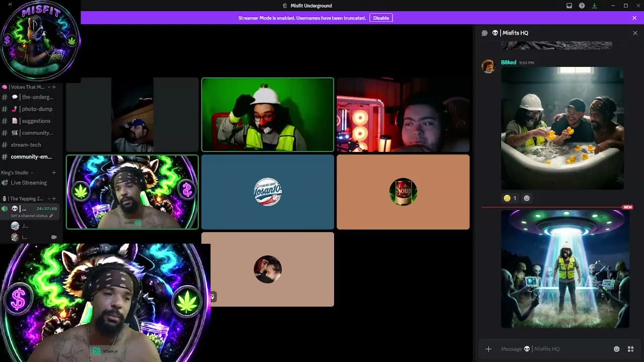Screen dimensions: 644x362
Task: Focus the video tile with blue cap man
Action: coord(132,115)
